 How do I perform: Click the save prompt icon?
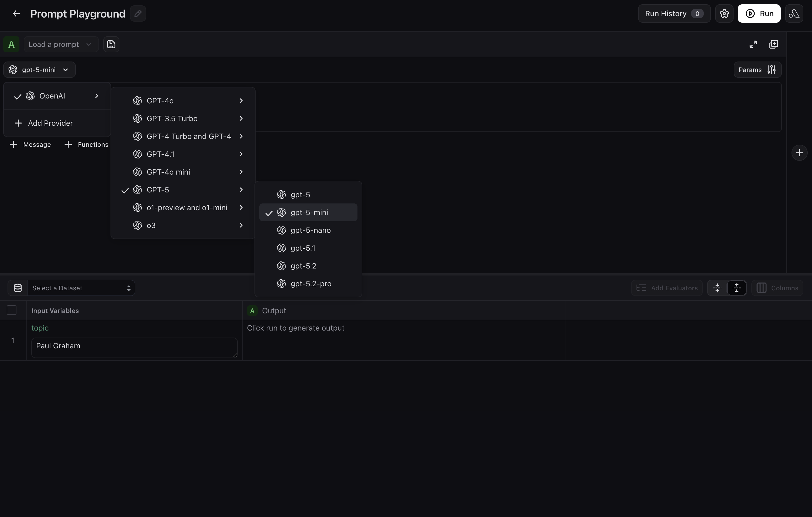coord(111,44)
